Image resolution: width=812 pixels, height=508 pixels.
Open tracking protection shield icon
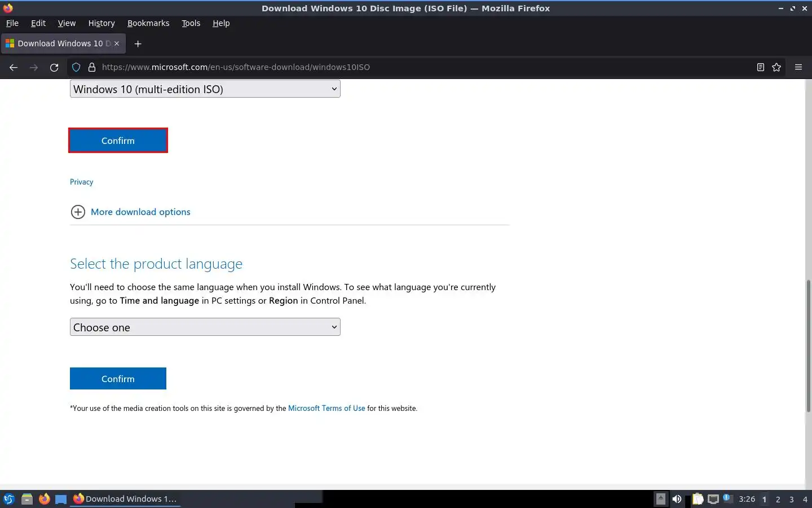coord(76,67)
